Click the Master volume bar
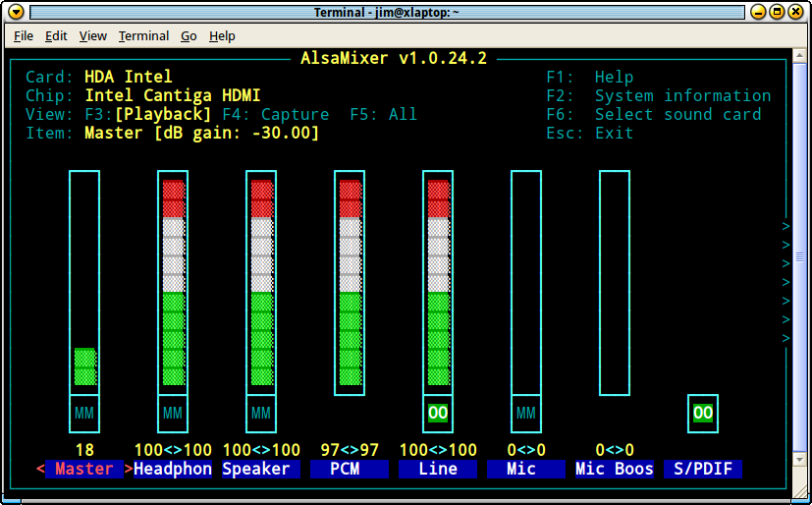Viewport: 812px width, 505px height. pyautogui.click(x=84, y=283)
